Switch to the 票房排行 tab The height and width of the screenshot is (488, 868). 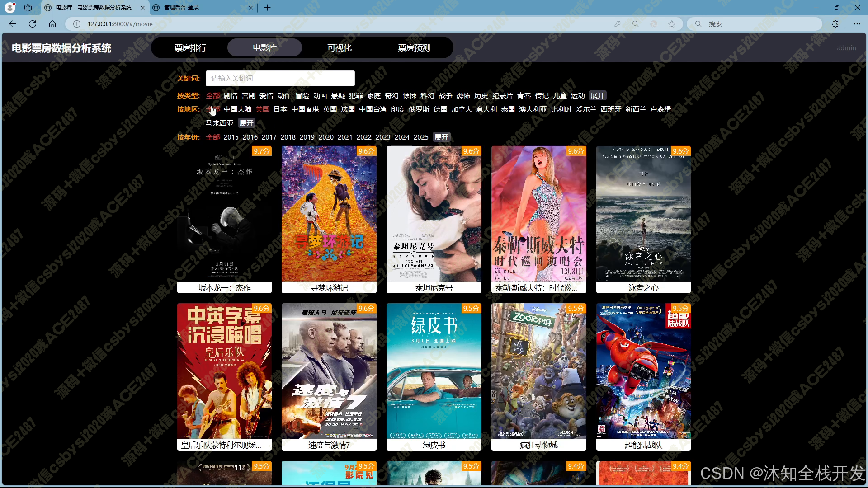[190, 48]
